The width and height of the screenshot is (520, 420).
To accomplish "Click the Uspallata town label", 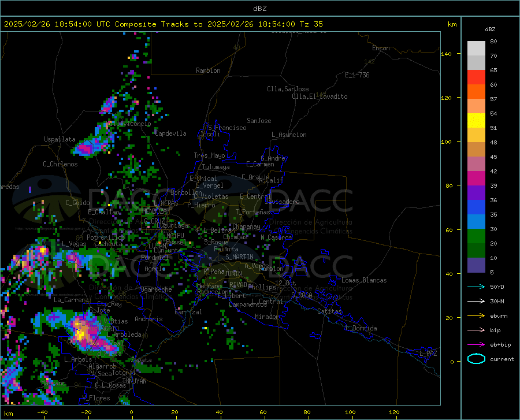I will [x=60, y=139].
